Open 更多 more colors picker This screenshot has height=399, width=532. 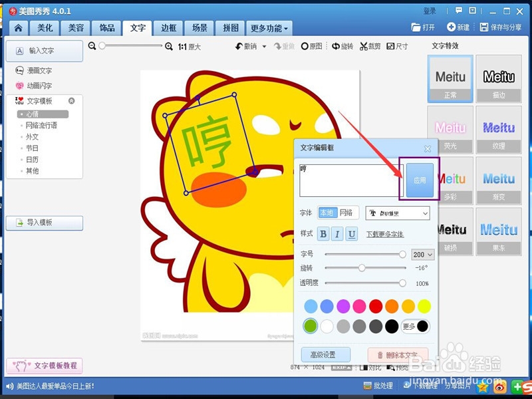415,327
